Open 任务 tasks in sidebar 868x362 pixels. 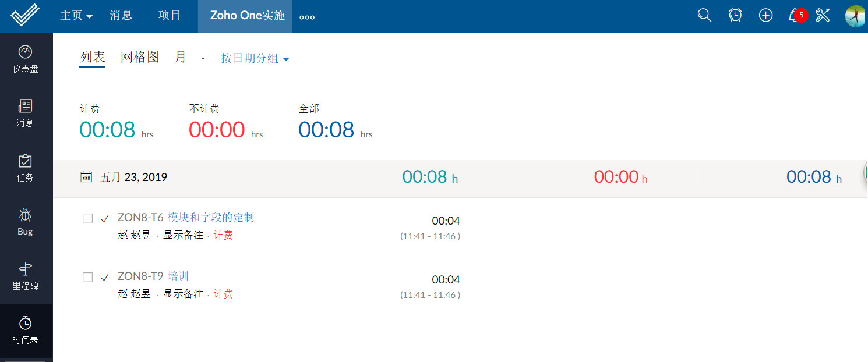pos(26,168)
